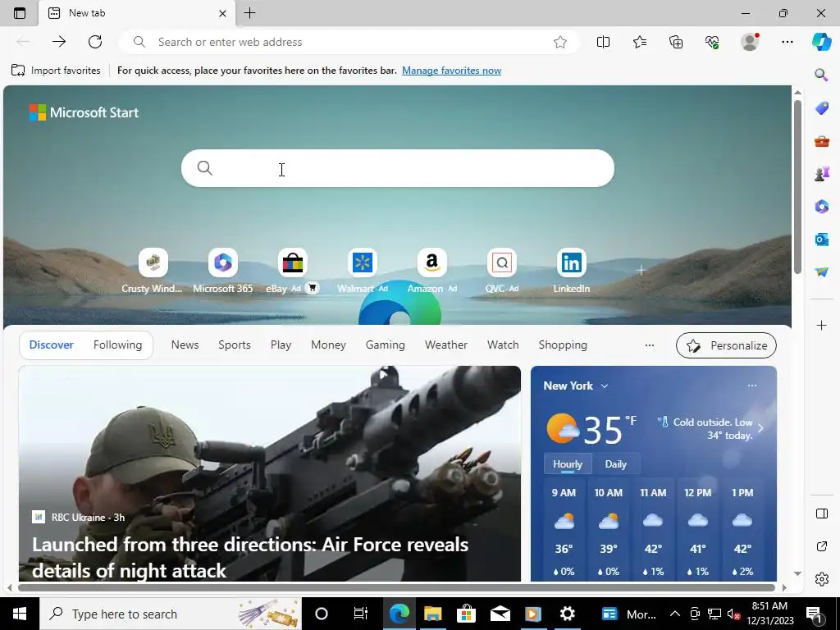Open the sidebar Search icon
The width and height of the screenshot is (840, 630).
coord(821,75)
